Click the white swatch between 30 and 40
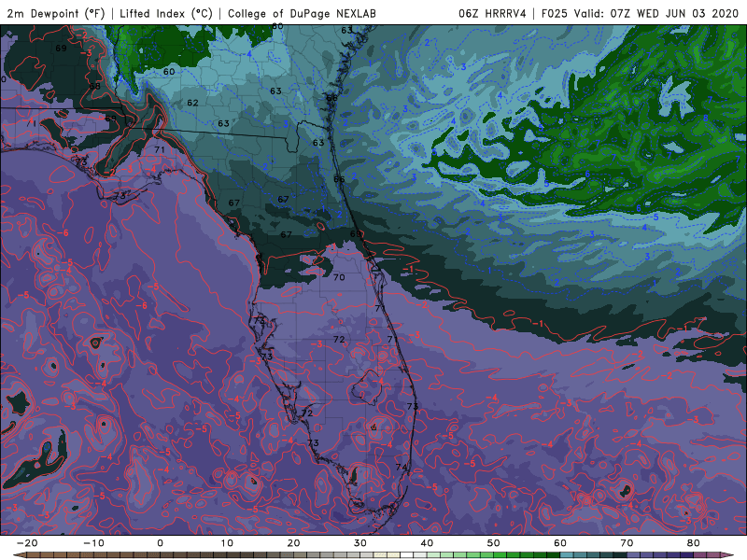 point(407,555)
